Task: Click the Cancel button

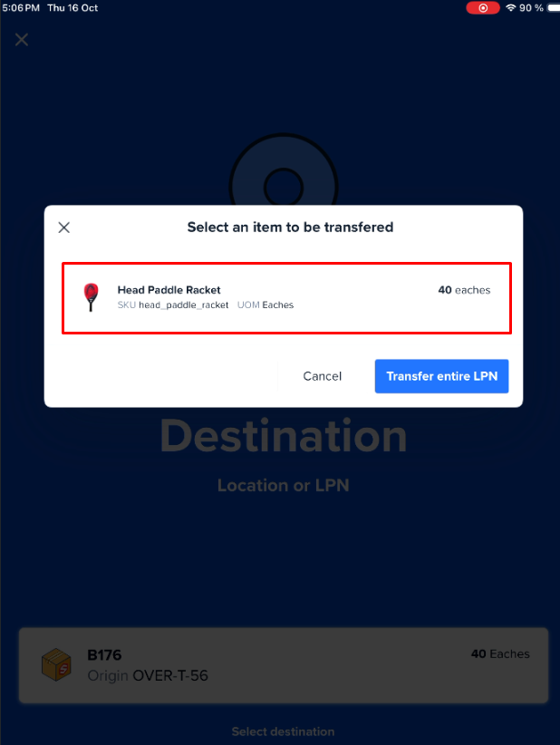Action: coord(322,376)
